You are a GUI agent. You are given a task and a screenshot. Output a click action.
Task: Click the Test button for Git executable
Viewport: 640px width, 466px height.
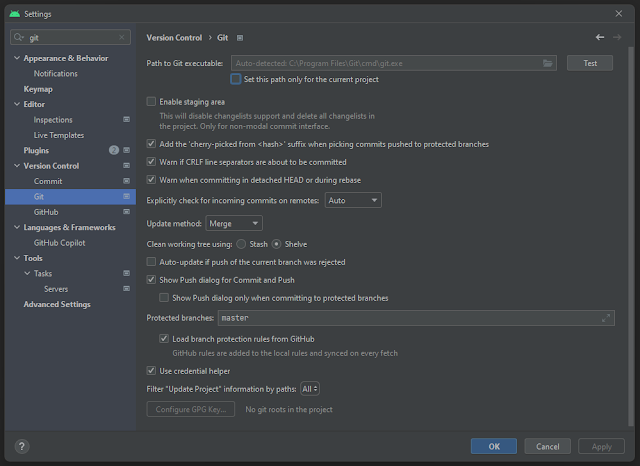590,63
